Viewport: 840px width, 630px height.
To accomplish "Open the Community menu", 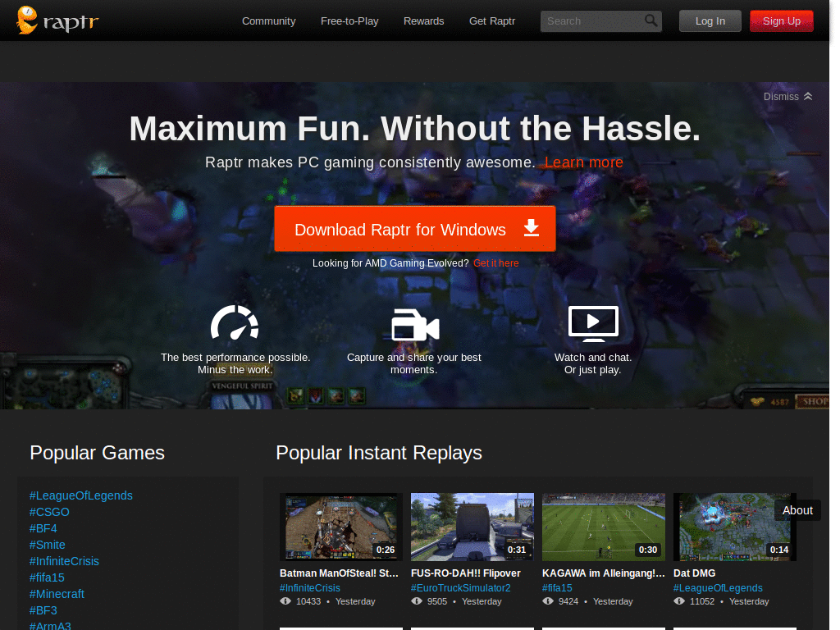I will pos(268,21).
